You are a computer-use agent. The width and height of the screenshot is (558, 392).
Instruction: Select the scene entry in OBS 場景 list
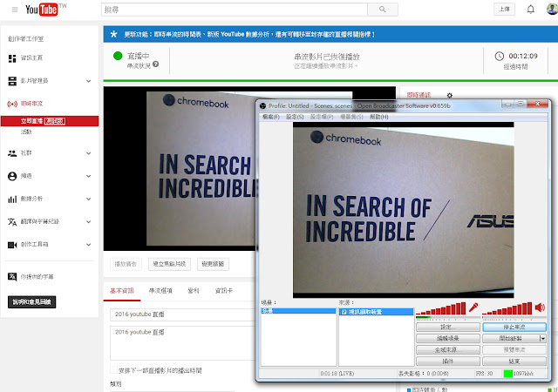(298, 311)
